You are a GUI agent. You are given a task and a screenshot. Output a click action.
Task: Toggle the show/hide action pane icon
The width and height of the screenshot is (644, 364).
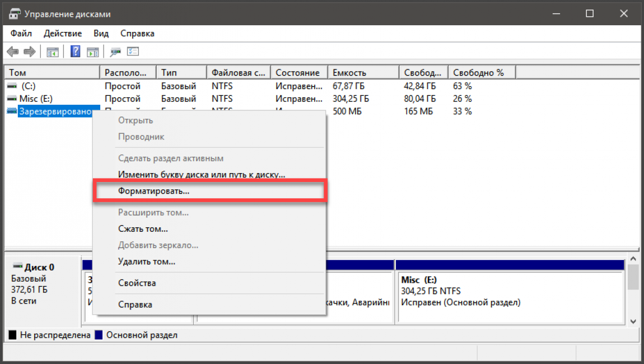(x=93, y=52)
